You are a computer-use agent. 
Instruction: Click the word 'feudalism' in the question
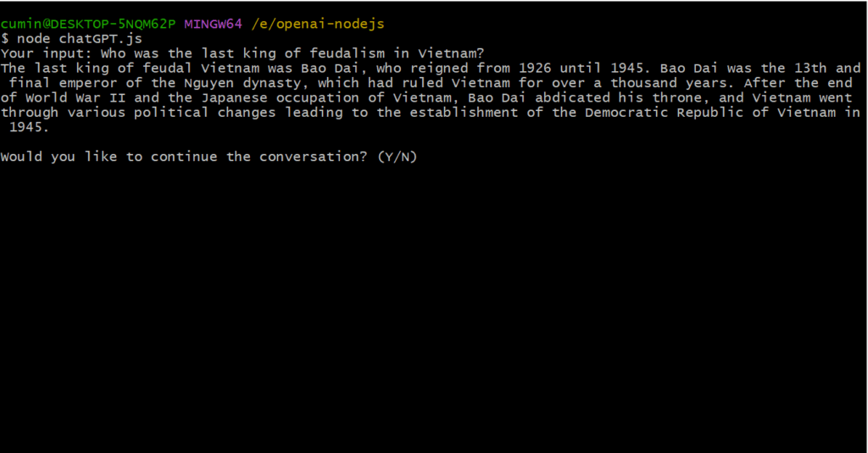click(347, 53)
